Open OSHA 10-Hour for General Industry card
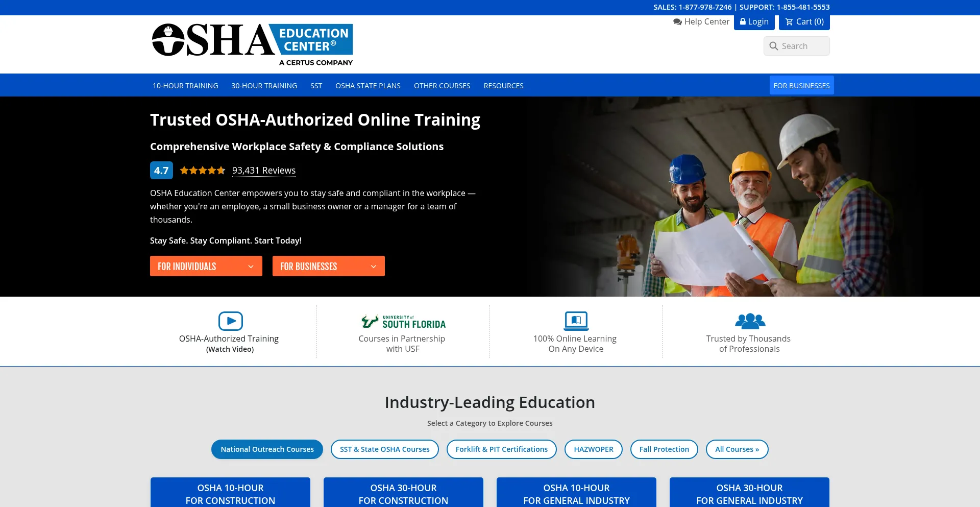 coord(576,493)
